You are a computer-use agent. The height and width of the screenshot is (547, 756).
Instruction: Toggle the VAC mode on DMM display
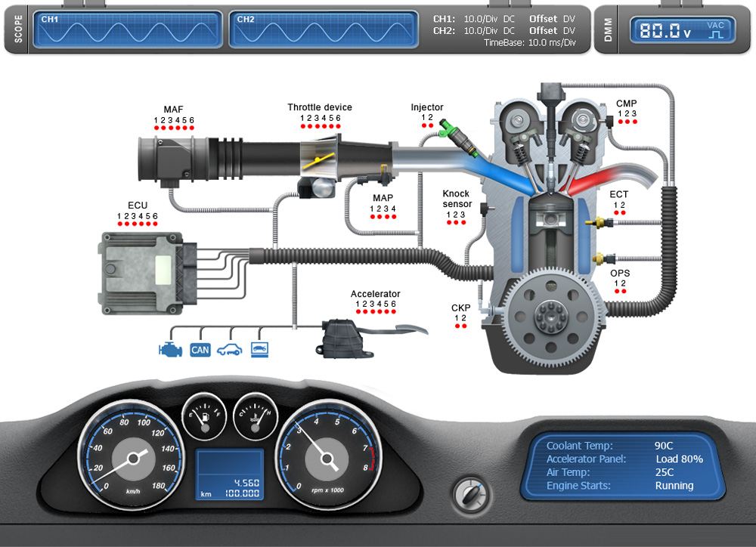(x=714, y=30)
